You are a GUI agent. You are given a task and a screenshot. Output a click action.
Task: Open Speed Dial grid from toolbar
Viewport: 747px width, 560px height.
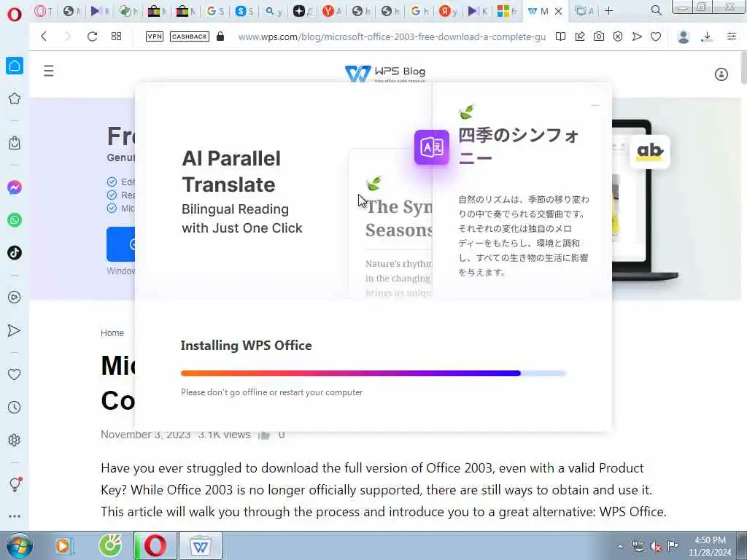point(116,36)
